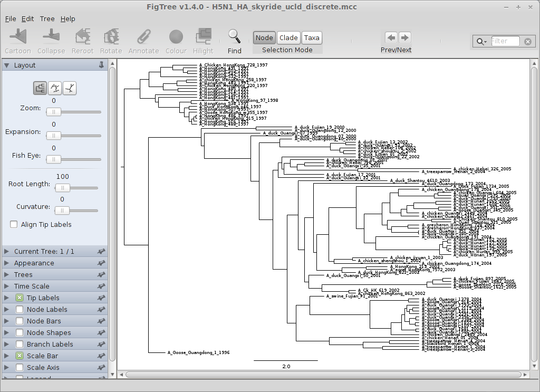Clear the filter text with X
Screen dimensions: 540x392
(527, 42)
